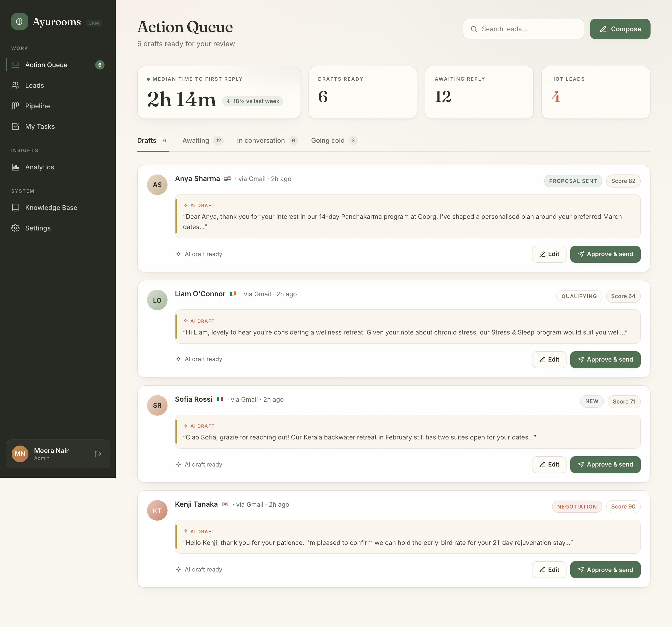Click the MN user avatar
The width and height of the screenshot is (672, 627).
coord(20,454)
